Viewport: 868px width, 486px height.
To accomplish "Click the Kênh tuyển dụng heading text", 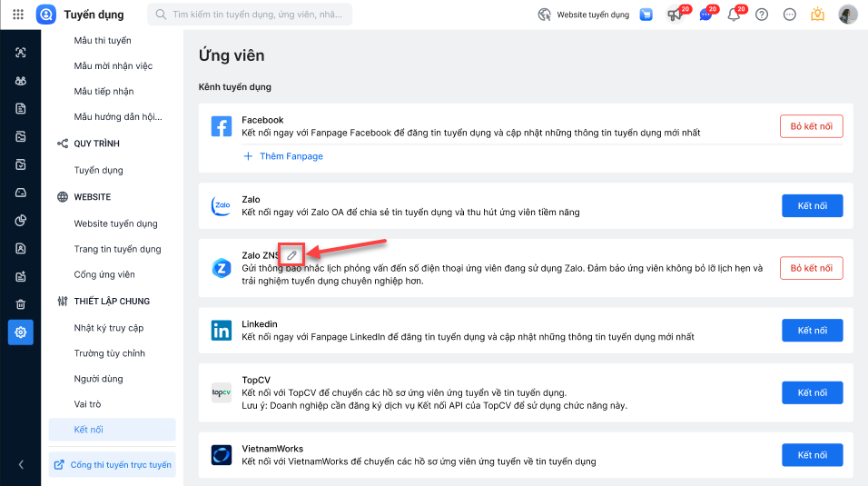I will (235, 87).
